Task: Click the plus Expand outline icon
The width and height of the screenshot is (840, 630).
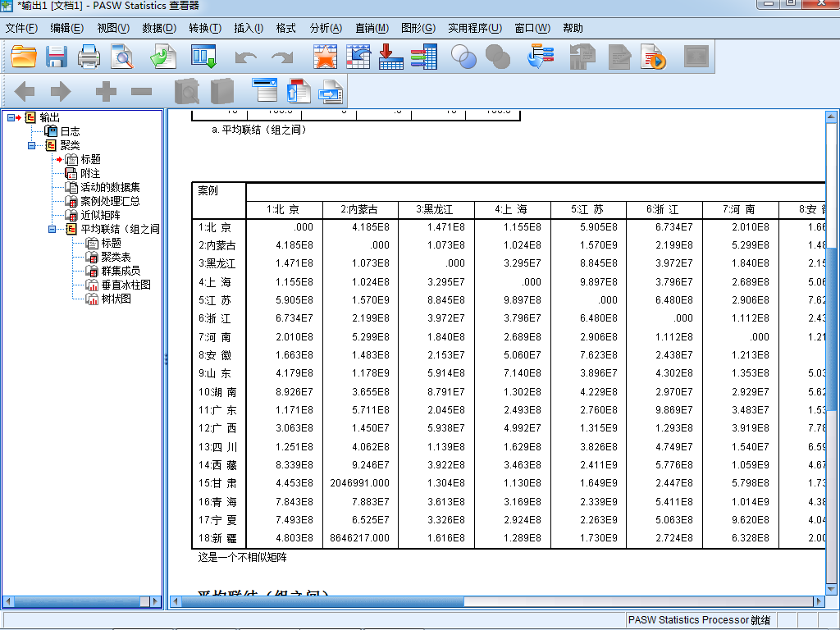Action: click(x=106, y=92)
